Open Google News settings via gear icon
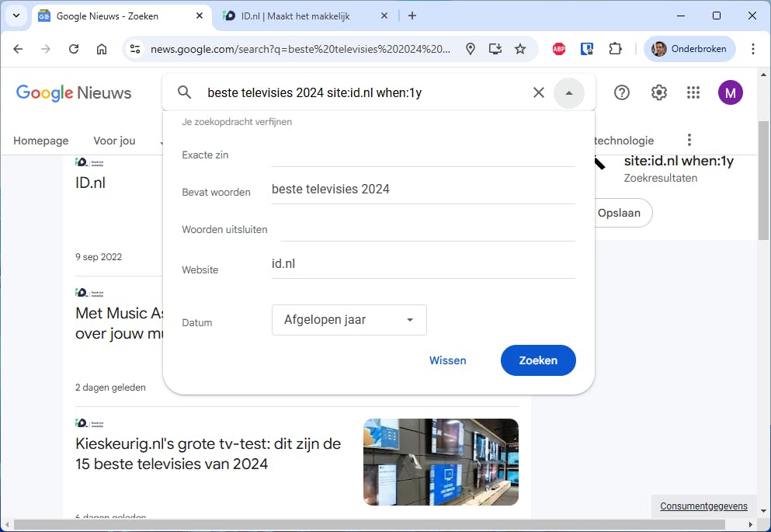 click(658, 92)
